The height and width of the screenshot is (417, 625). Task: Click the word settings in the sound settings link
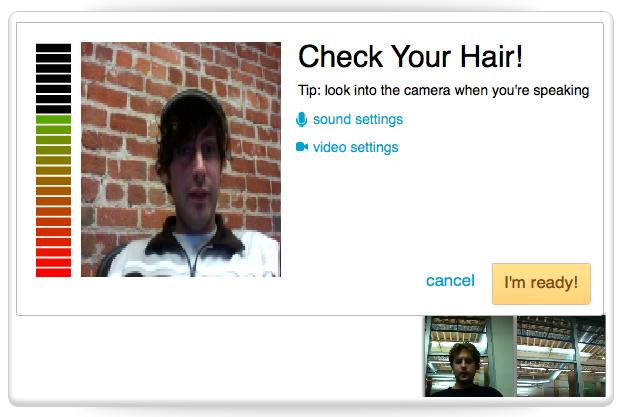pos(379,119)
